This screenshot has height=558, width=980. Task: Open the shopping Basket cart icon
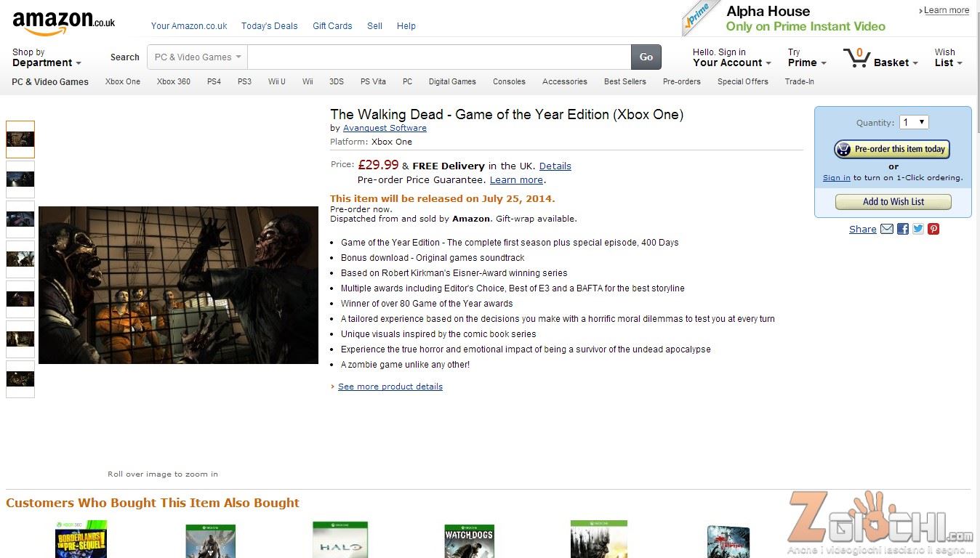pos(857,58)
